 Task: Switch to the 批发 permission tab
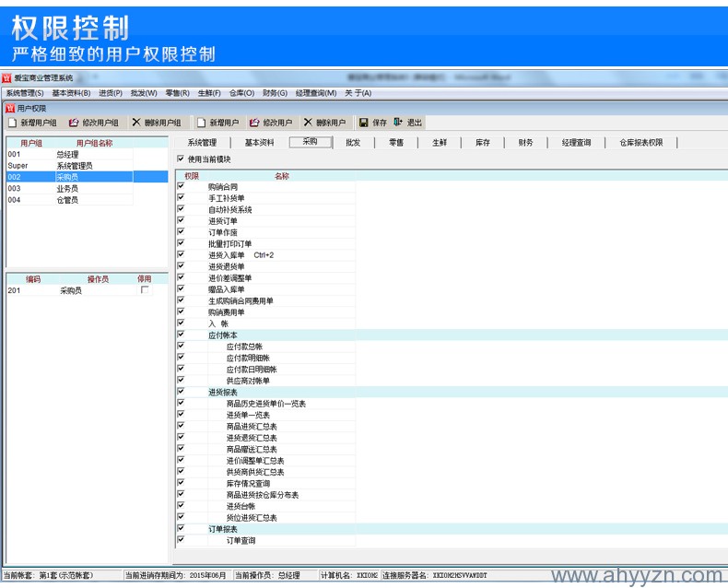click(353, 143)
